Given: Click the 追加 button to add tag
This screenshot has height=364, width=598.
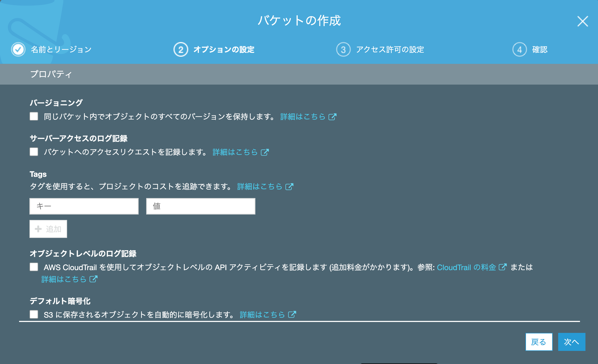Looking at the screenshot, I should coord(48,228).
